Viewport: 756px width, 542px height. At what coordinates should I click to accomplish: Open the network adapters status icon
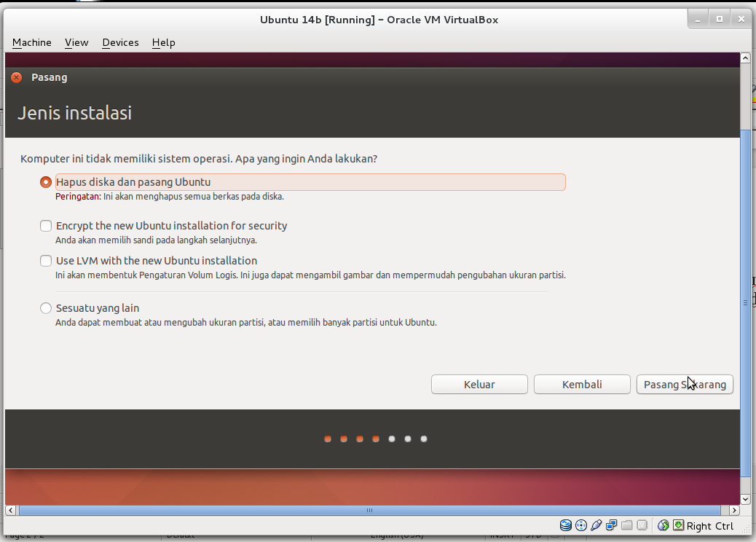click(x=612, y=525)
